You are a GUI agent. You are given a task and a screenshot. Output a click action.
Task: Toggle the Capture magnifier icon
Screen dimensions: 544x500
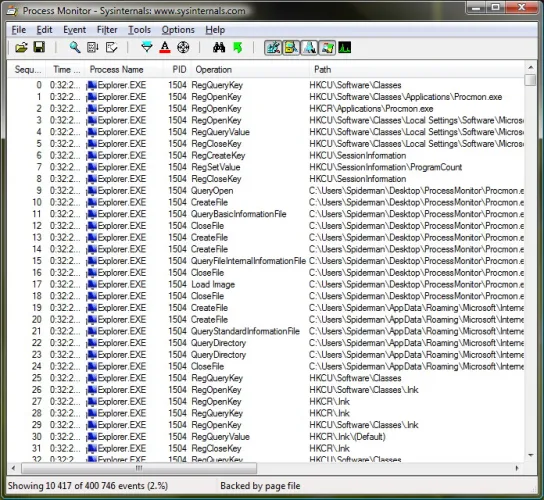(75, 47)
